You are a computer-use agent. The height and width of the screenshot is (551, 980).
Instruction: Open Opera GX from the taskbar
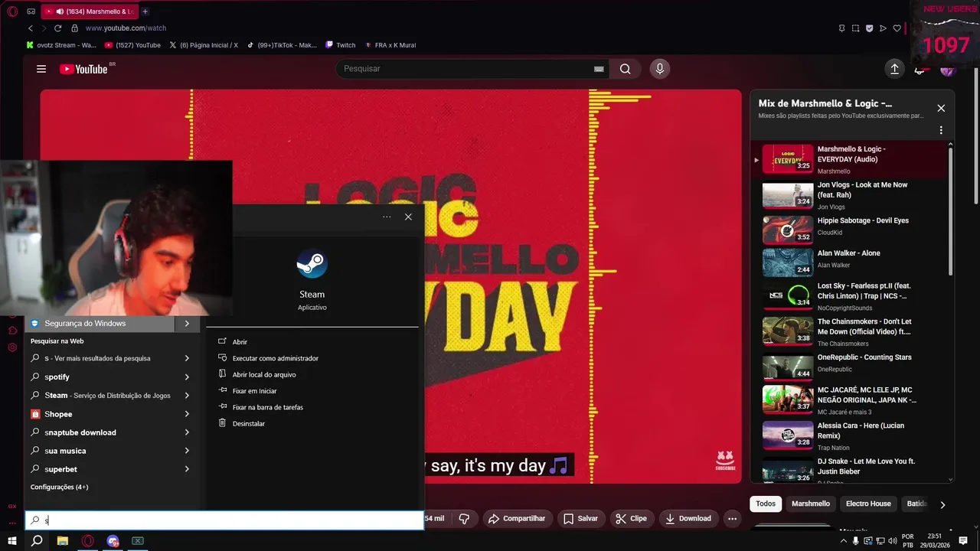tap(88, 541)
